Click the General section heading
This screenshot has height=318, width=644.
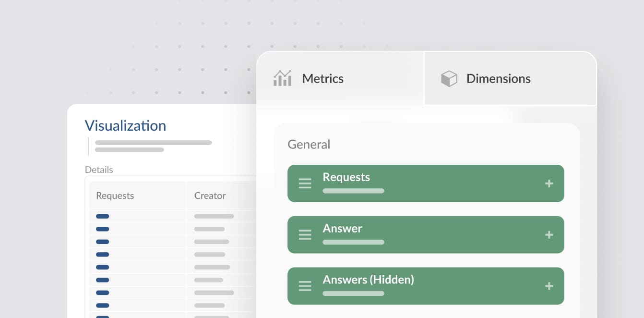309,145
